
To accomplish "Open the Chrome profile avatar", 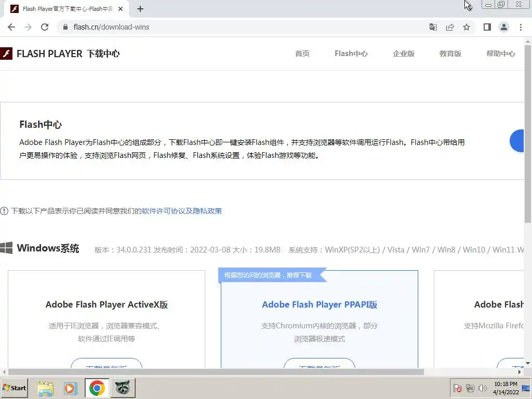I will tap(504, 27).
